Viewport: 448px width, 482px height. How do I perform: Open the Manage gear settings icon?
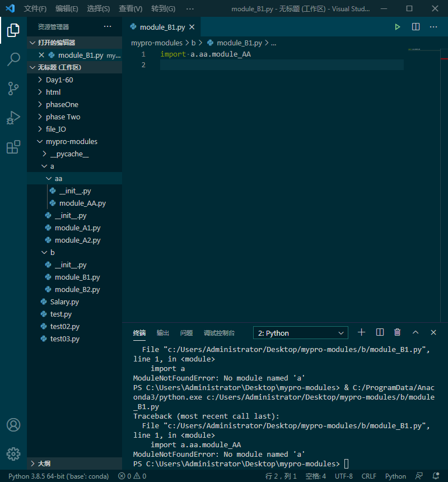[x=13, y=454]
